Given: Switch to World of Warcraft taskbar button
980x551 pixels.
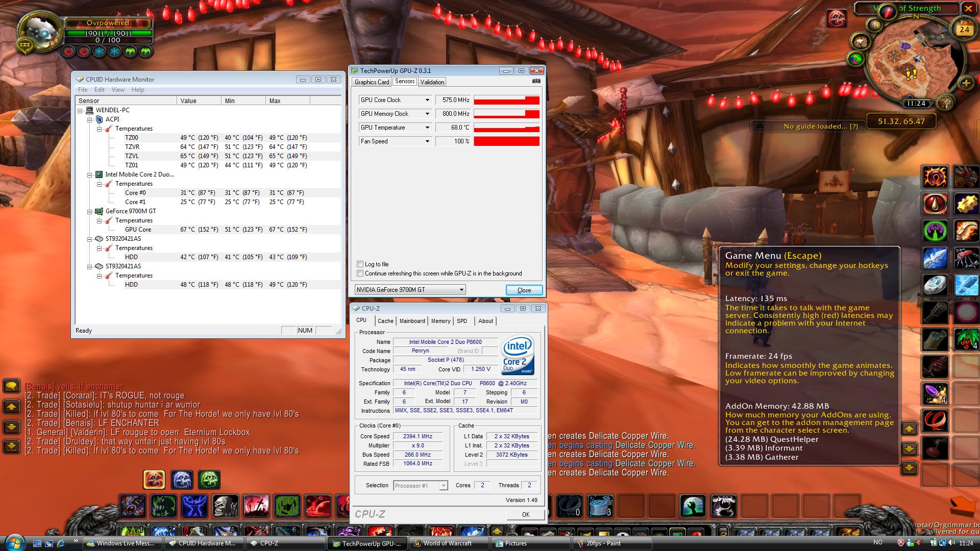Looking at the screenshot, I should coord(449,543).
